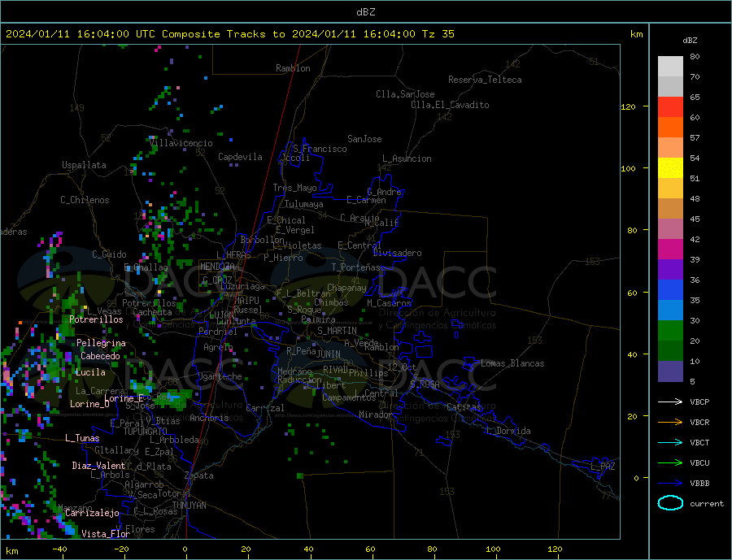Image resolution: width=732 pixels, height=560 pixels.
Task: Click the dBZ title at top
Action: 365,12
